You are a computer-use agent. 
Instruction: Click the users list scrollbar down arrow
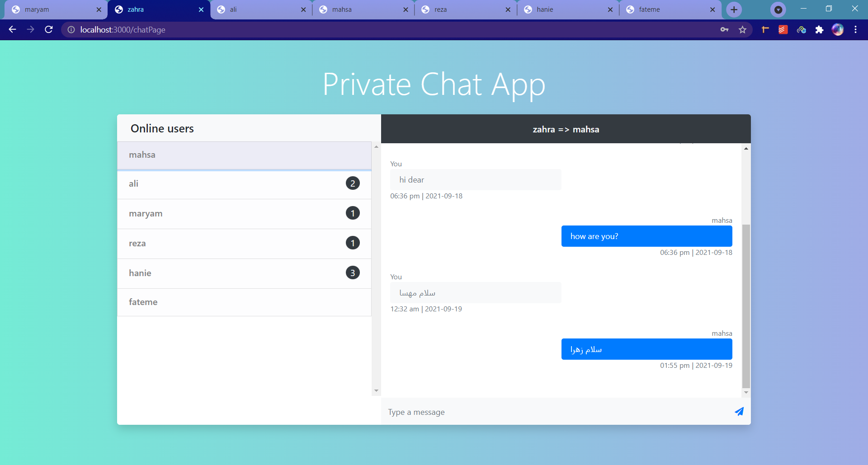(x=376, y=390)
